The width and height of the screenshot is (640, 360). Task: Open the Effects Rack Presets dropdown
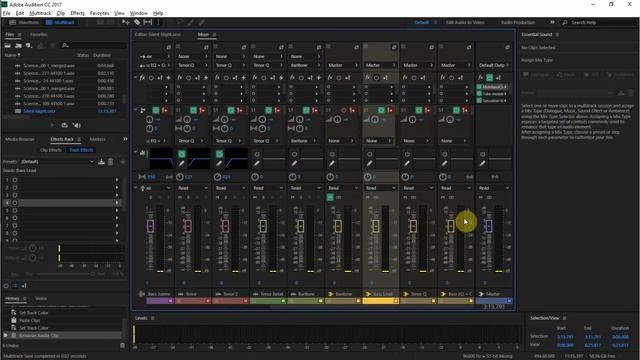57,162
